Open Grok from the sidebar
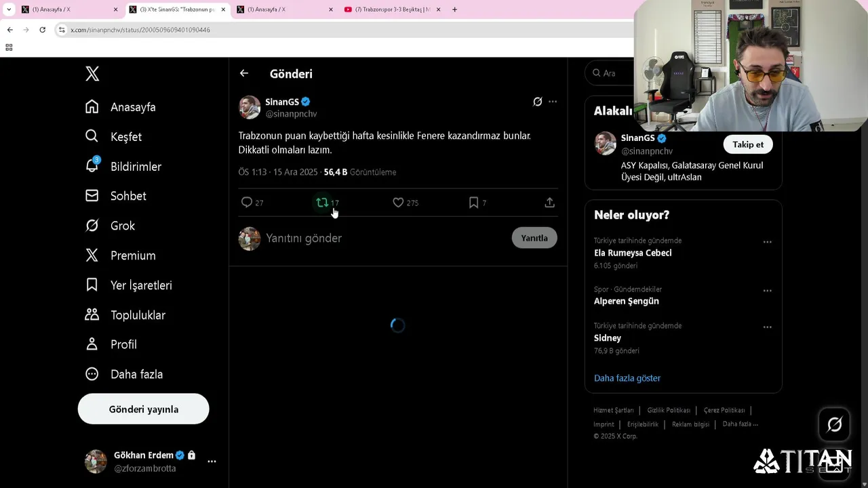868x488 pixels. 110,226
